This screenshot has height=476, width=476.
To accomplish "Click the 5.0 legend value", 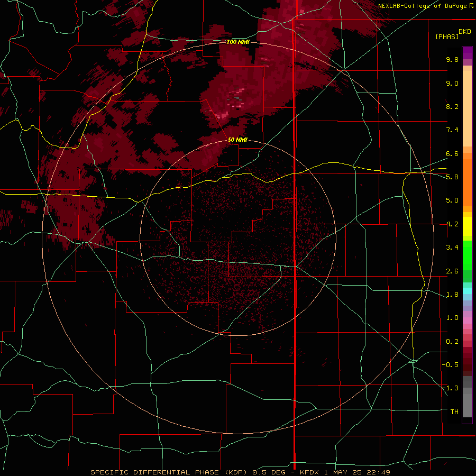I will click(452, 200).
